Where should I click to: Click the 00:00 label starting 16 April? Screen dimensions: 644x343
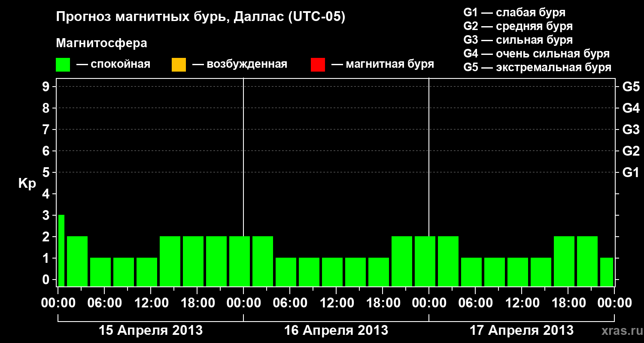click(x=243, y=303)
